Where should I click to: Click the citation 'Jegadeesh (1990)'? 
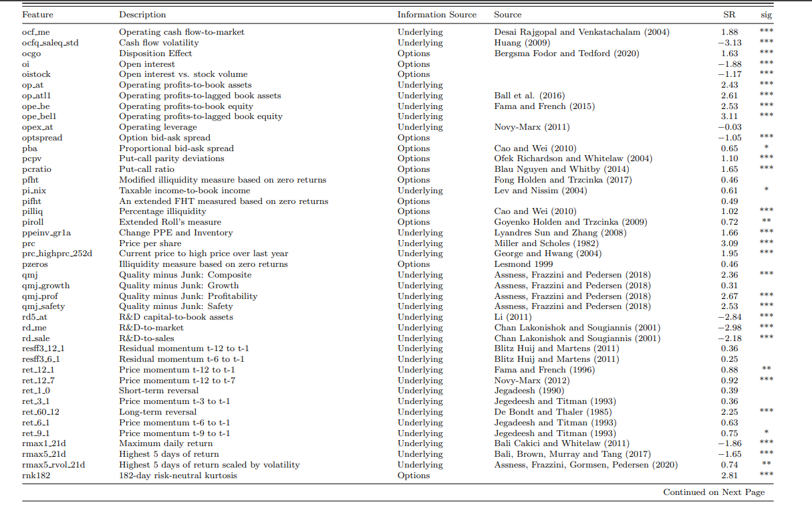click(x=529, y=391)
